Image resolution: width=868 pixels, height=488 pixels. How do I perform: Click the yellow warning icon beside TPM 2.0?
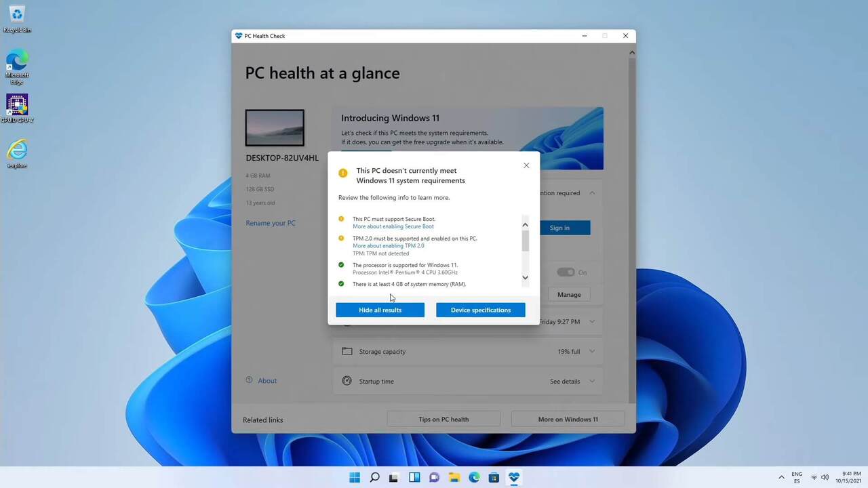(x=341, y=238)
